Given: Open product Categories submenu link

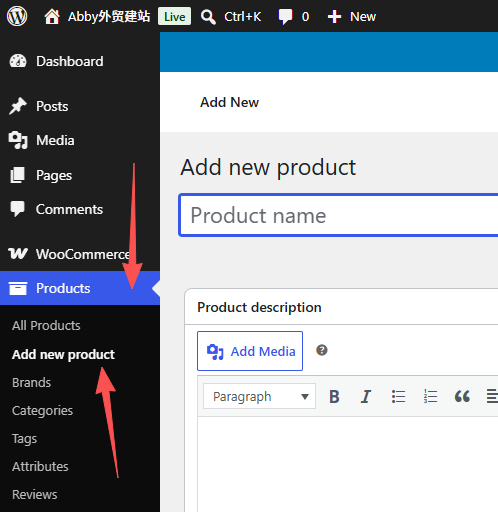Looking at the screenshot, I should [x=42, y=411].
